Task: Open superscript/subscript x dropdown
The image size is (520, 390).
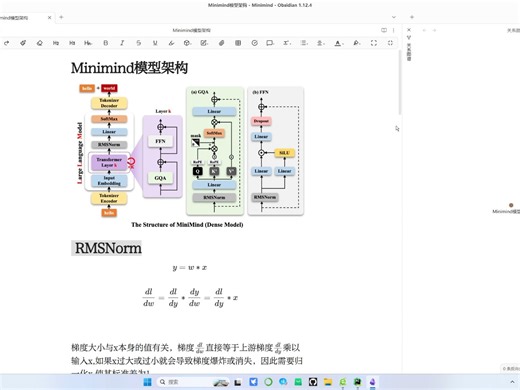Action: click(287, 43)
